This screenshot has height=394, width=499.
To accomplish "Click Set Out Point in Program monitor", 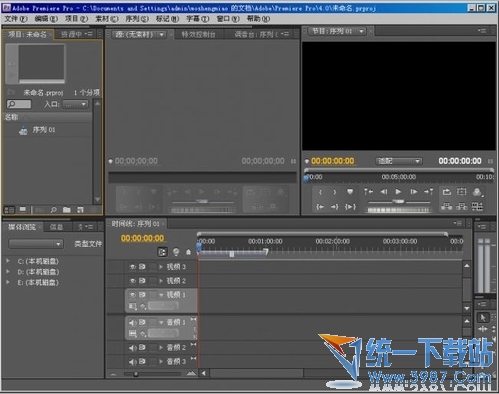I will coord(335,192).
